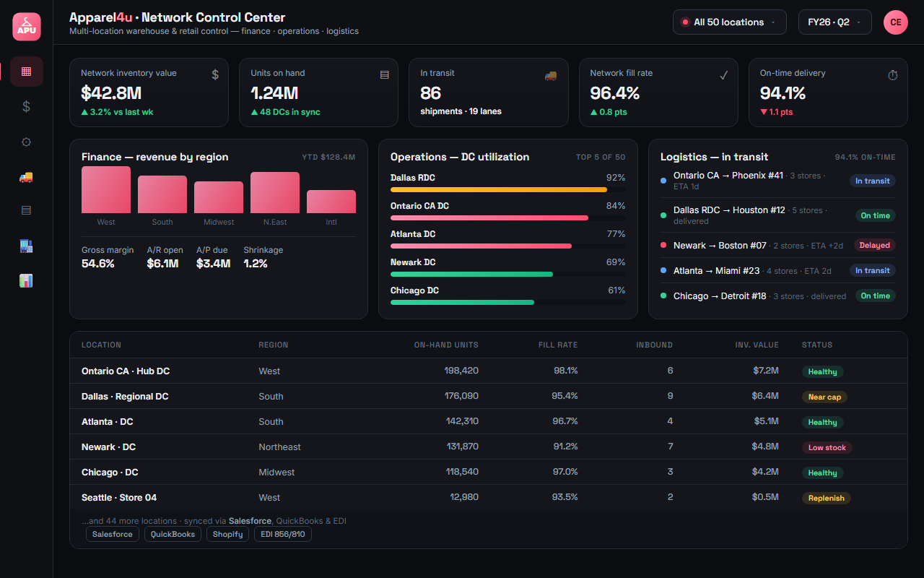The width and height of the screenshot is (924, 578).
Task: Open the logistics truck sidebar icon
Action: click(27, 176)
